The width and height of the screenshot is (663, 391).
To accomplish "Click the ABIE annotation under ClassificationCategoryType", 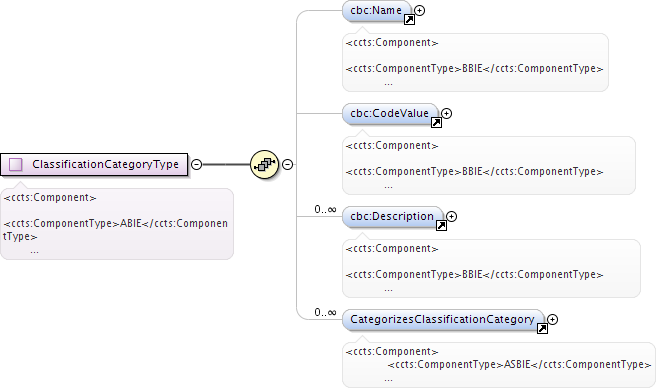I will click(117, 224).
